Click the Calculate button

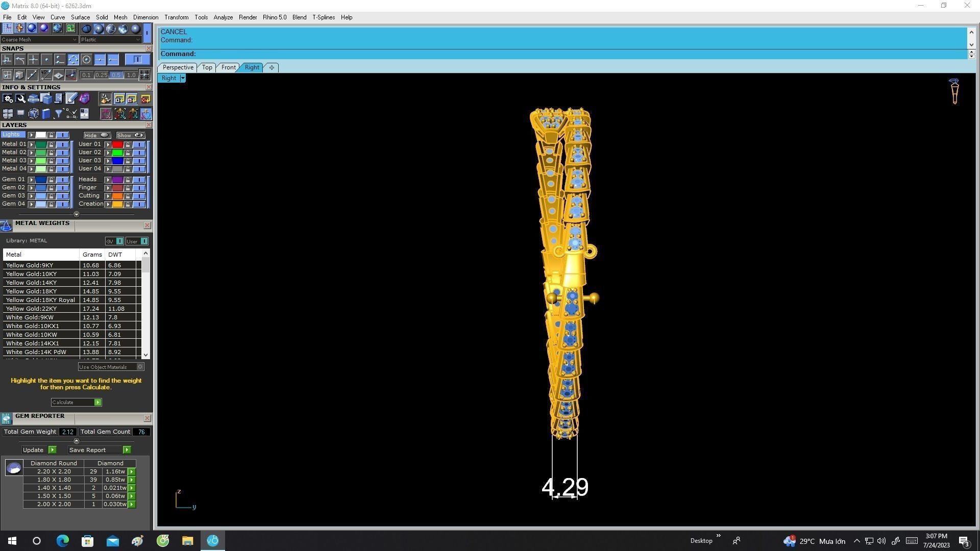[x=76, y=403]
